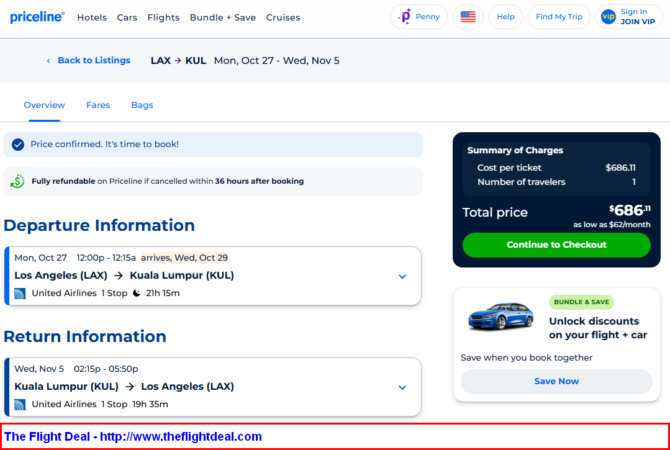Click 'Mon, Oct 27 - Wed, Nov 5' dates
670x450 pixels.
tap(276, 61)
